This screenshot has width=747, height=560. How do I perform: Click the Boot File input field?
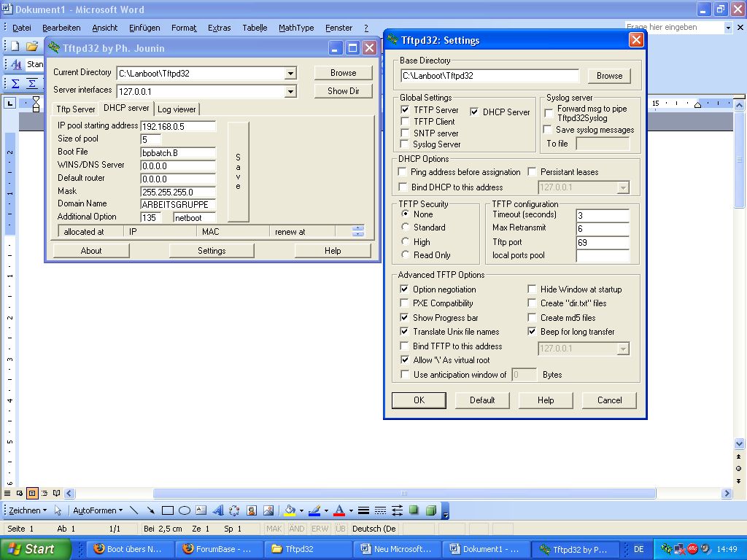pos(178,153)
